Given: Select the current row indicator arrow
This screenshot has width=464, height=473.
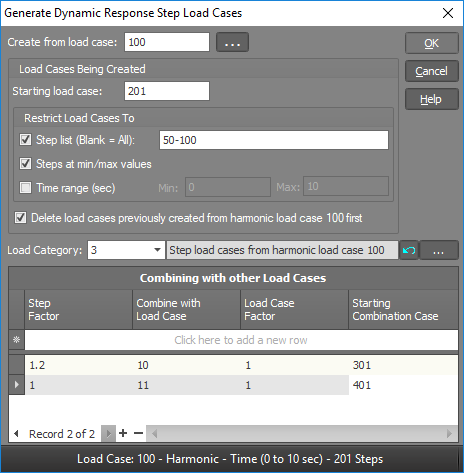Looking at the screenshot, I should [16, 385].
